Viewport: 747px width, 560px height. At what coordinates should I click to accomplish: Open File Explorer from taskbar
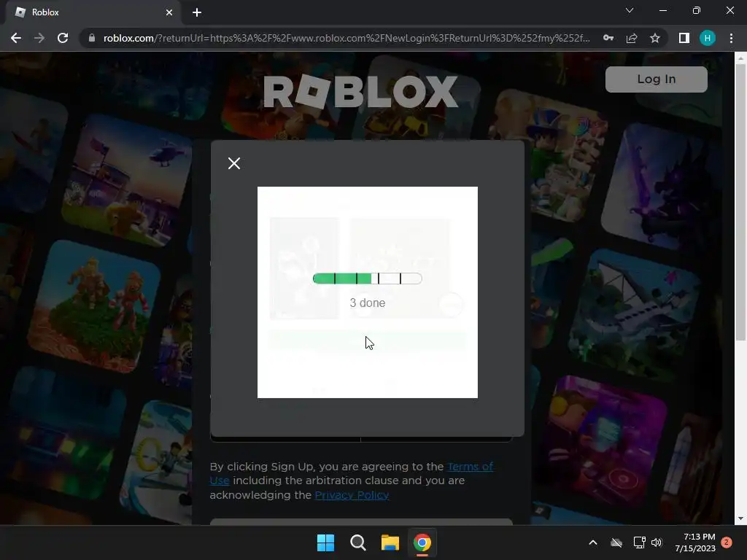[390, 542]
